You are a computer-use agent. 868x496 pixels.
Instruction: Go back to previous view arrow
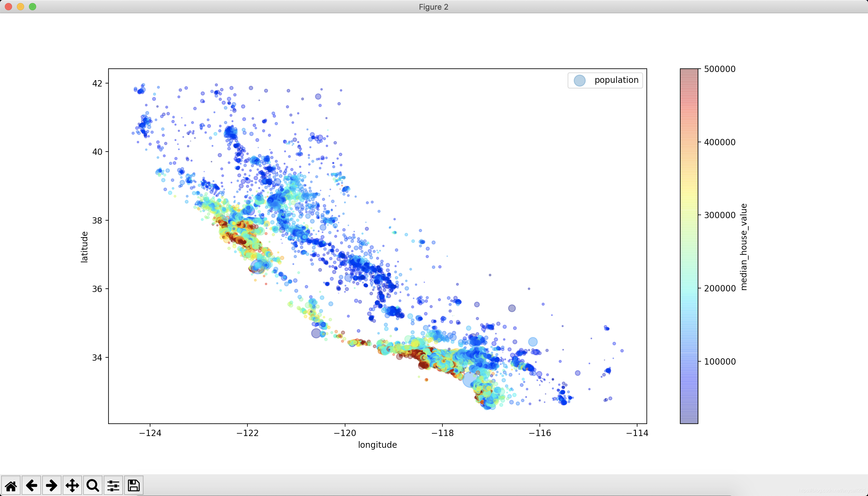pos(31,485)
